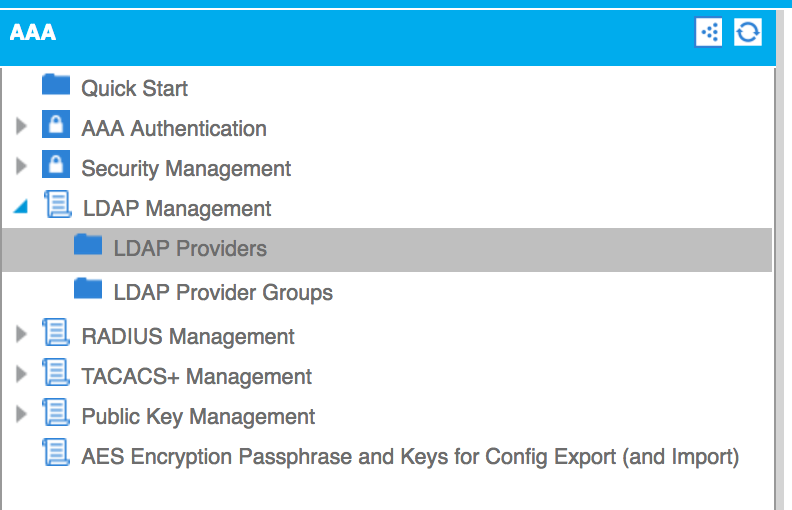Click the Security Management lock icon
This screenshot has height=510, width=792.
point(56,164)
